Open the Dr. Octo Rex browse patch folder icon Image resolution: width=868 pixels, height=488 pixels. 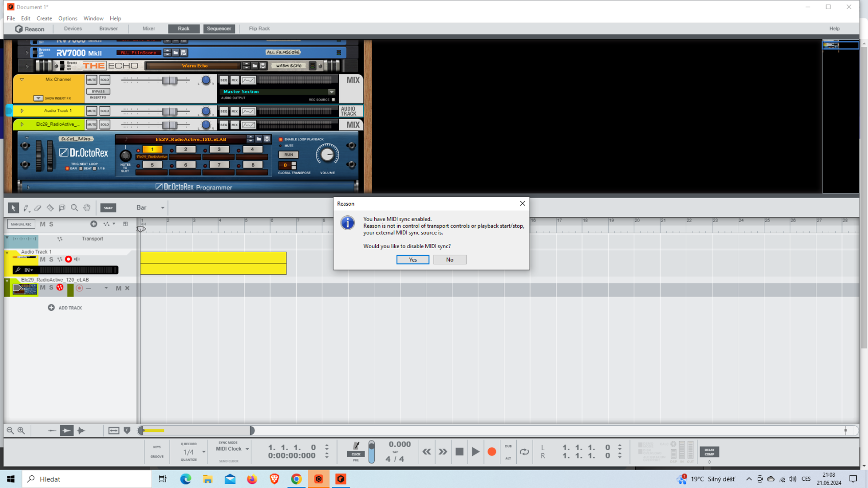259,139
